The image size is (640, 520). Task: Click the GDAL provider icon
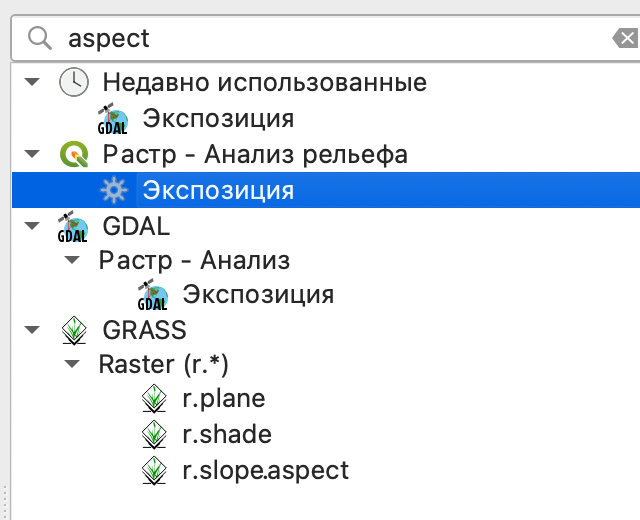coord(73,226)
